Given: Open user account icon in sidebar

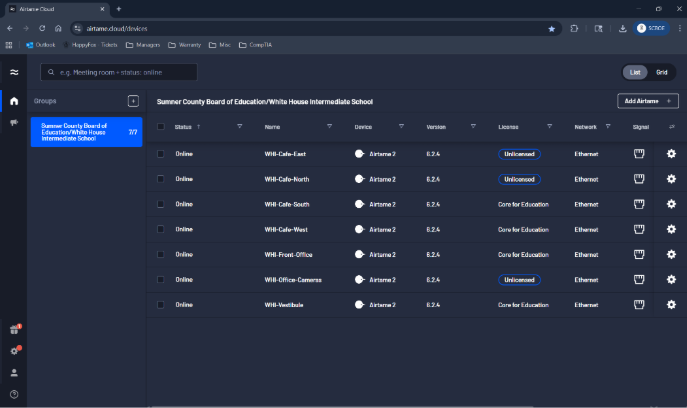Looking at the screenshot, I should point(14,373).
